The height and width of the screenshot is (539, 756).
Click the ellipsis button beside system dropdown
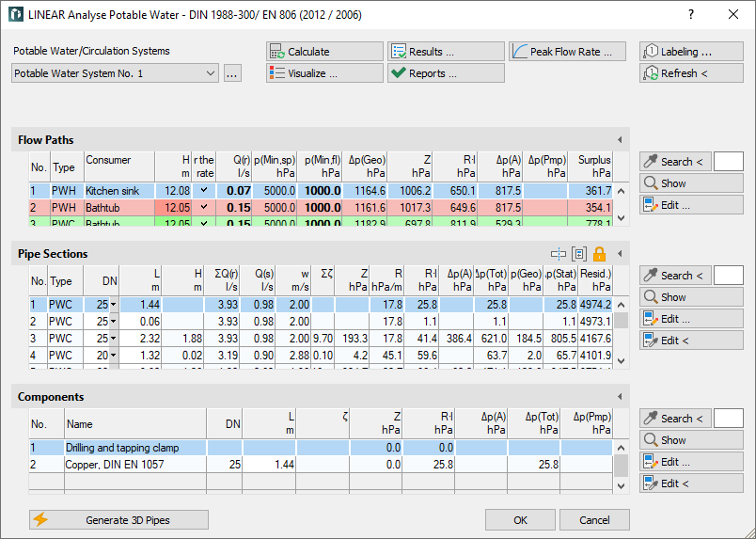tap(233, 73)
